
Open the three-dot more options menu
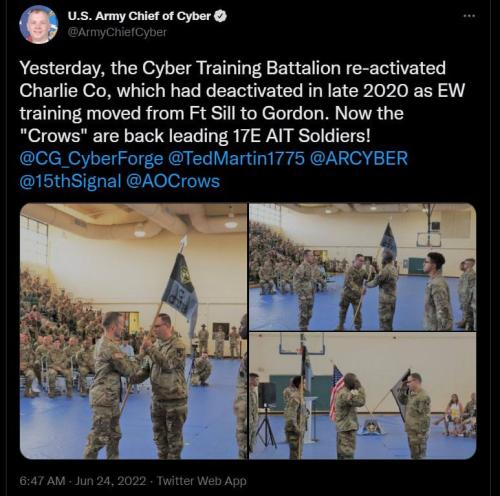coord(469,16)
